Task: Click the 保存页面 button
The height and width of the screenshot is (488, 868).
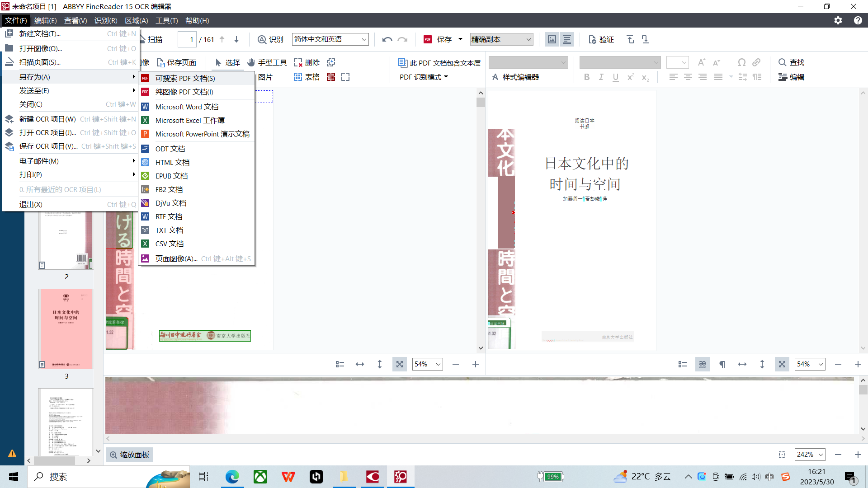Action: coord(176,62)
